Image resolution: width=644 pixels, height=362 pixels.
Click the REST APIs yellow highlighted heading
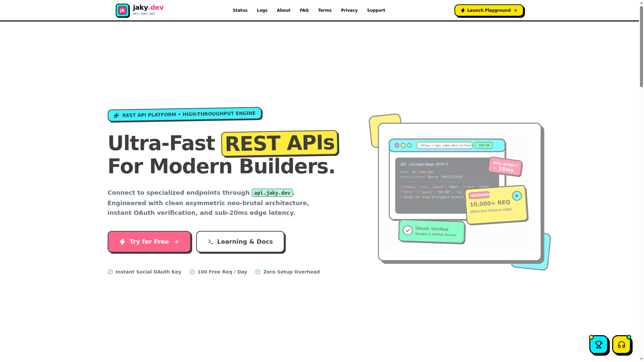[x=280, y=143]
